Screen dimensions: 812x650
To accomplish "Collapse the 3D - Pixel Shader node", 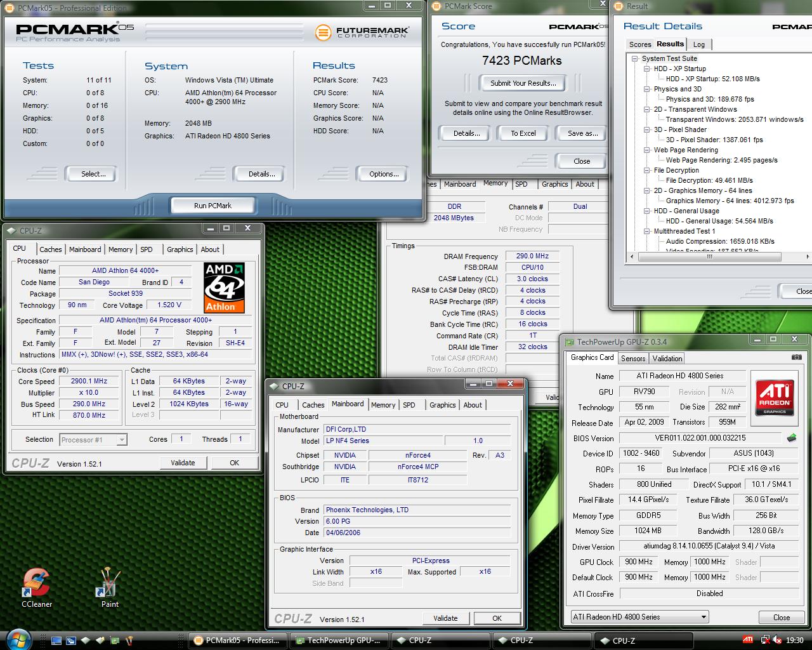I will coord(646,129).
